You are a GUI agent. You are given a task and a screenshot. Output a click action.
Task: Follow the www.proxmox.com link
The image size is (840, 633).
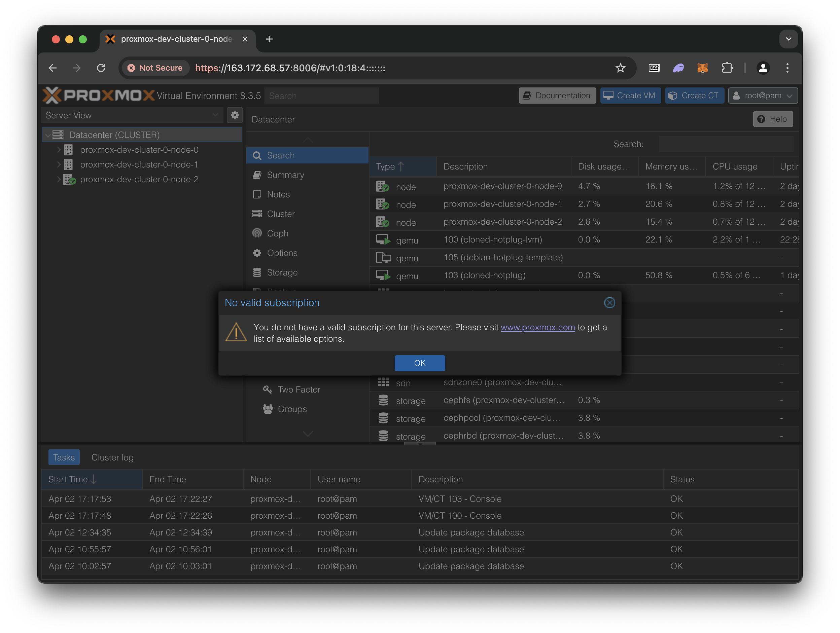point(537,327)
